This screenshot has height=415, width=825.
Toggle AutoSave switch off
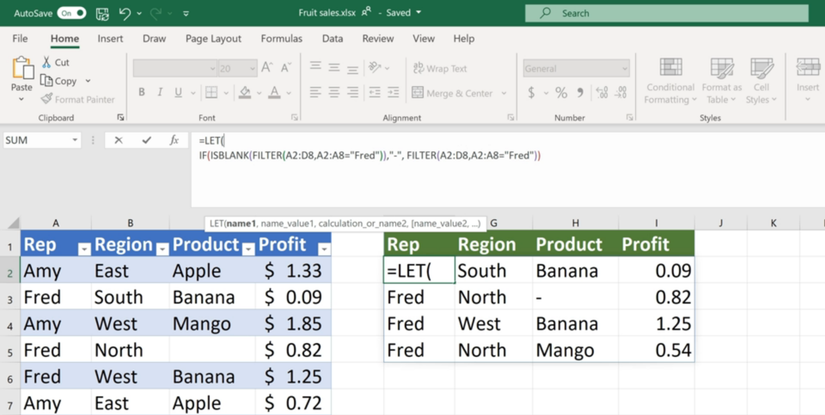pyautogui.click(x=71, y=13)
